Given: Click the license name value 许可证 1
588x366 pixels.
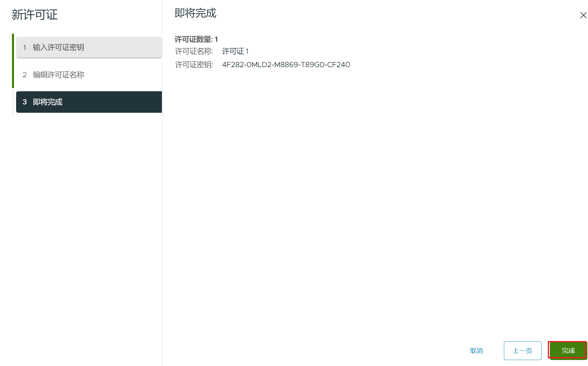Looking at the screenshot, I should [x=235, y=51].
